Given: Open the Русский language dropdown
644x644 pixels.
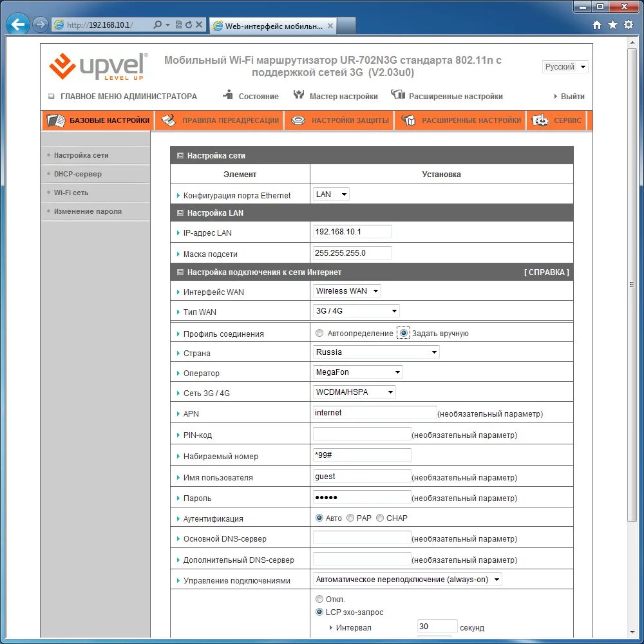Looking at the screenshot, I should pyautogui.click(x=565, y=66).
